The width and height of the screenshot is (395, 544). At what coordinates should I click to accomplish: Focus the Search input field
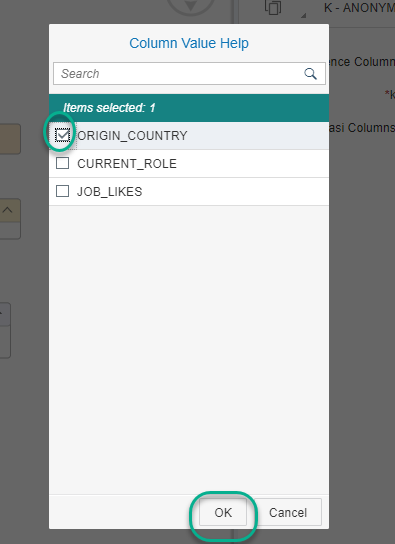click(189, 74)
